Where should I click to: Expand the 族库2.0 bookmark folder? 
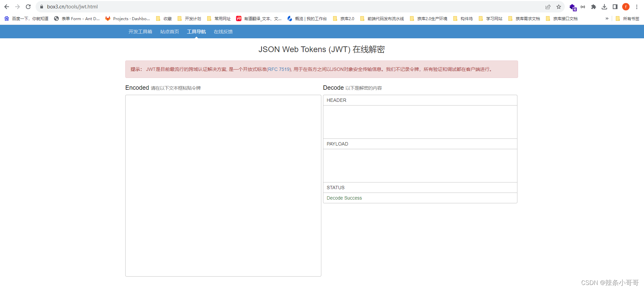[x=343, y=18]
